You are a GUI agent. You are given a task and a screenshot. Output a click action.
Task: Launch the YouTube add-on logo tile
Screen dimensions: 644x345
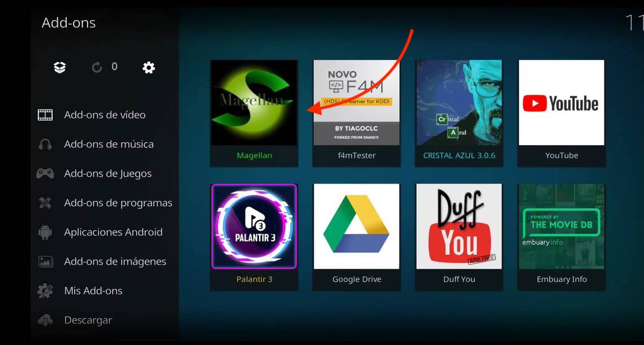562,103
